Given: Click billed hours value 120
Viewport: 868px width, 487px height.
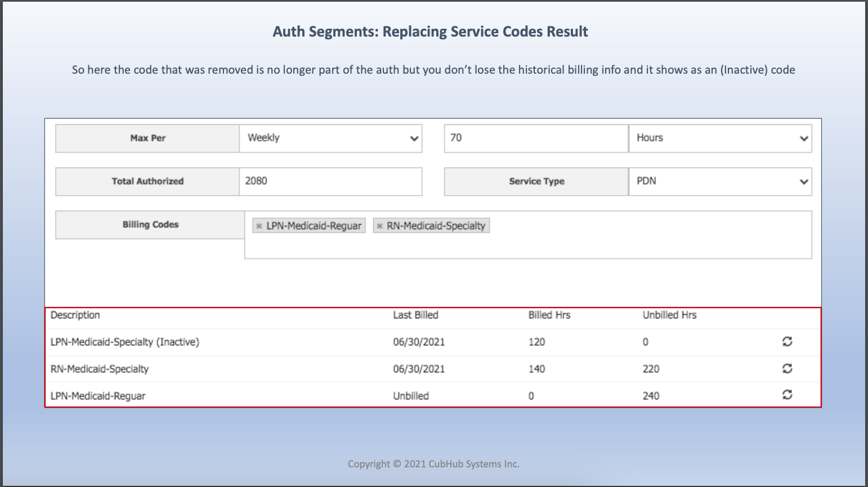Looking at the screenshot, I should tap(536, 342).
